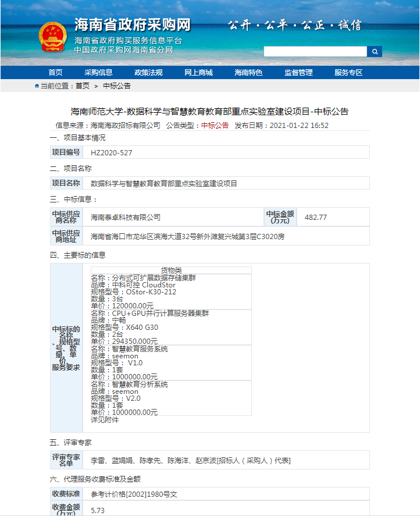Click the 海南省政府采购网 site title

pos(132,24)
